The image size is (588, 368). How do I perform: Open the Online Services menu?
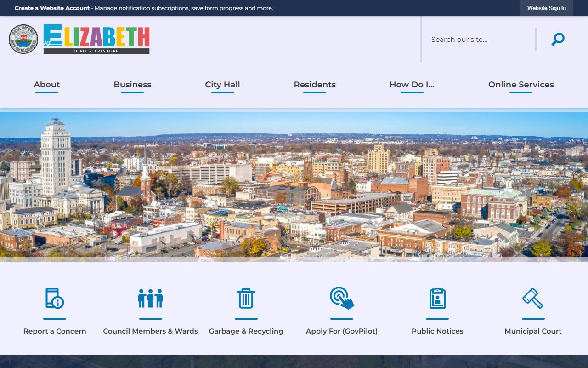(x=521, y=85)
